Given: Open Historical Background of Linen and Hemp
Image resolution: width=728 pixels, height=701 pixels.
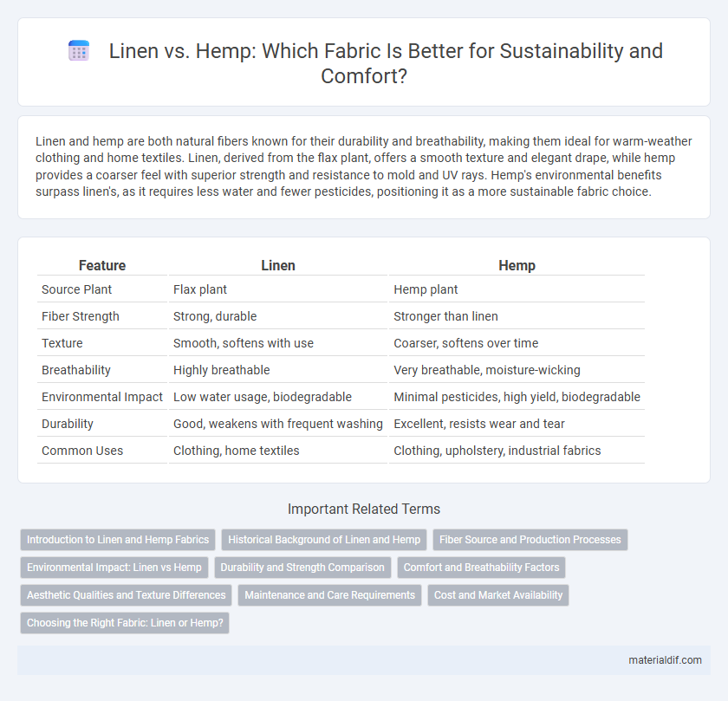Looking at the screenshot, I should (324, 540).
